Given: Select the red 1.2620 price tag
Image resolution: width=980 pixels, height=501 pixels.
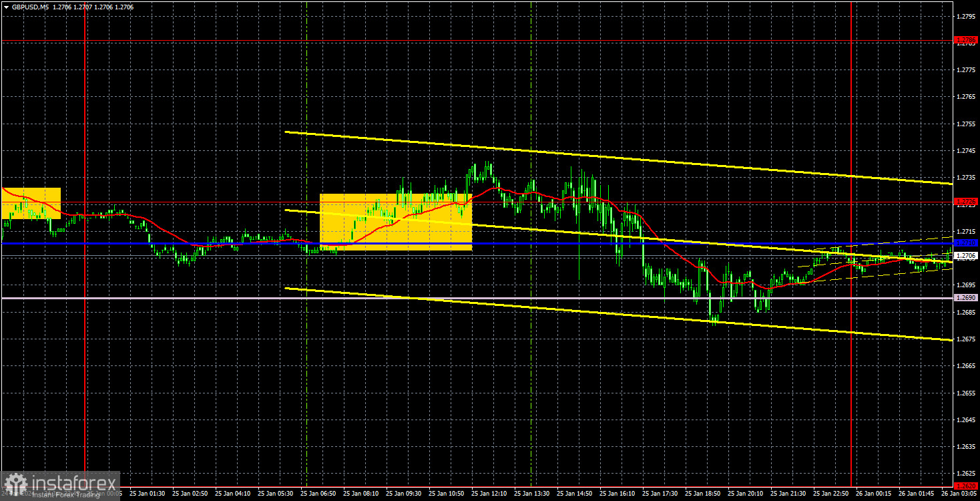Looking at the screenshot, I should (966, 486).
